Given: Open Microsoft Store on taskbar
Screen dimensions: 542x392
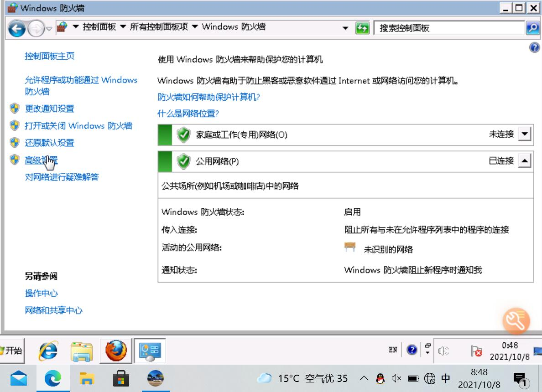Looking at the screenshot, I should click(121, 378).
